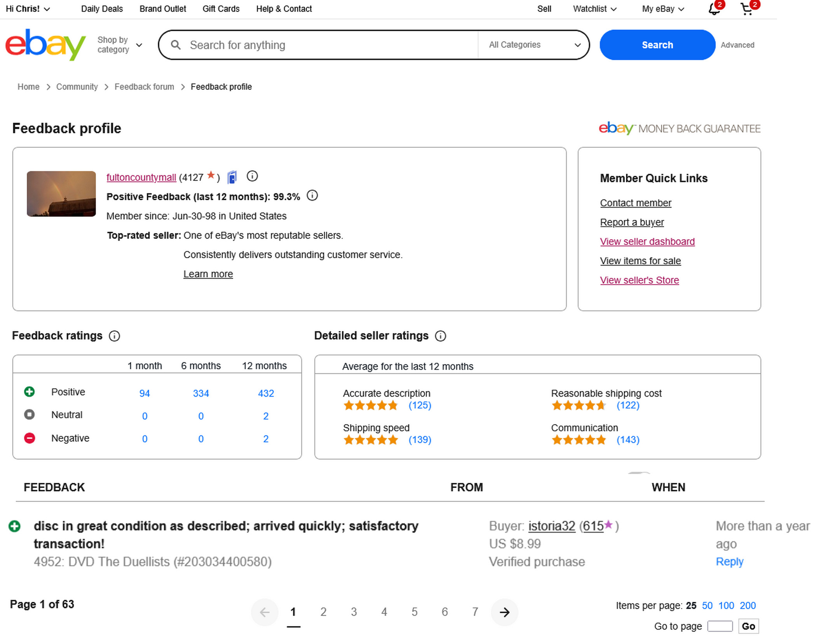Open the All Categories dropdown
The height and width of the screenshot is (640, 840).
534,45
